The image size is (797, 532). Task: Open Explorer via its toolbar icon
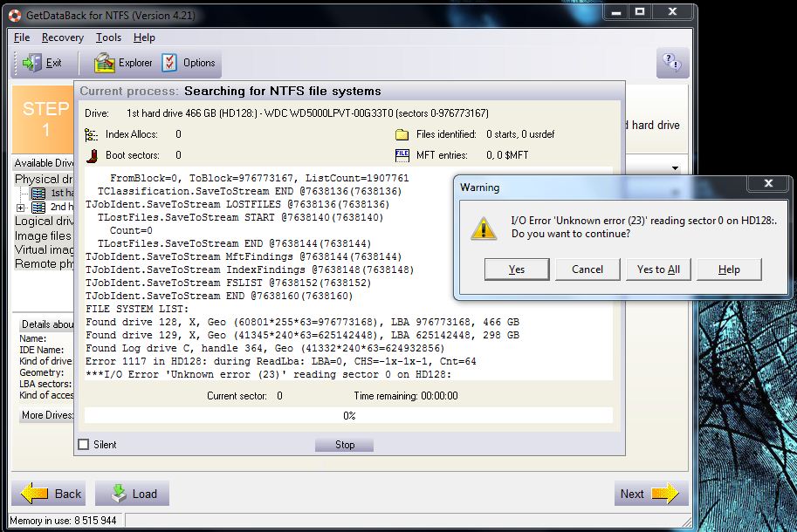click(104, 63)
